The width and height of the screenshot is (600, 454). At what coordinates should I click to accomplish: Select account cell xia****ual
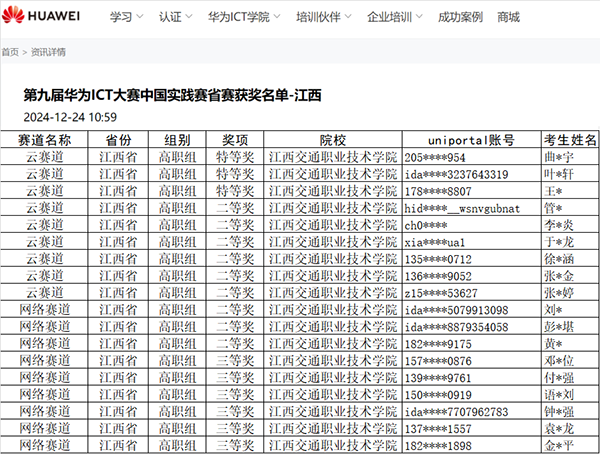[x=472, y=242]
